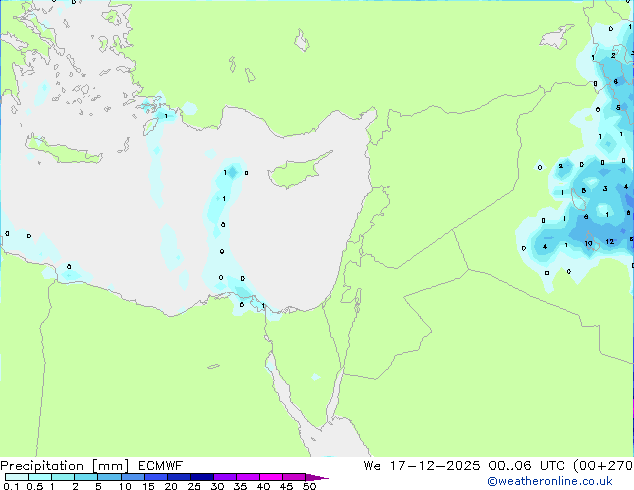Click the 40–45 mm magenta legend swatch
The image size is (634, 490).
pos(271,477)
